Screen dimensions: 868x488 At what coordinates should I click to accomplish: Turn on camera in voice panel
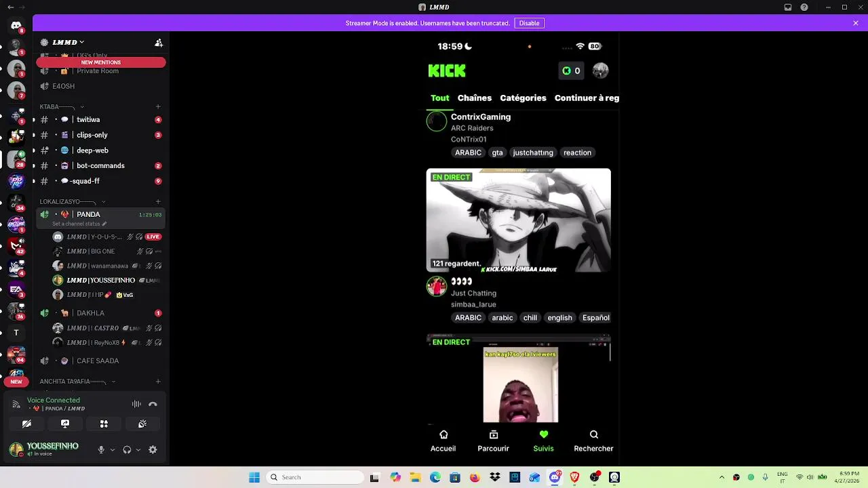click(26, 424)
